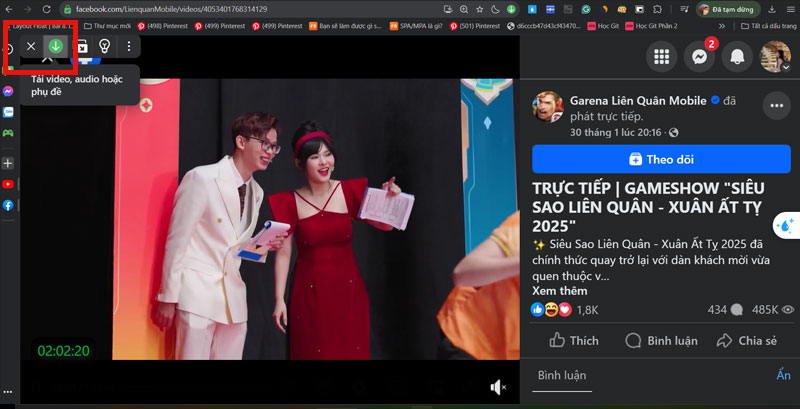Click green download arrow in address bar
The height and width of the screenshot is (409, 800).
pos(511,9)
